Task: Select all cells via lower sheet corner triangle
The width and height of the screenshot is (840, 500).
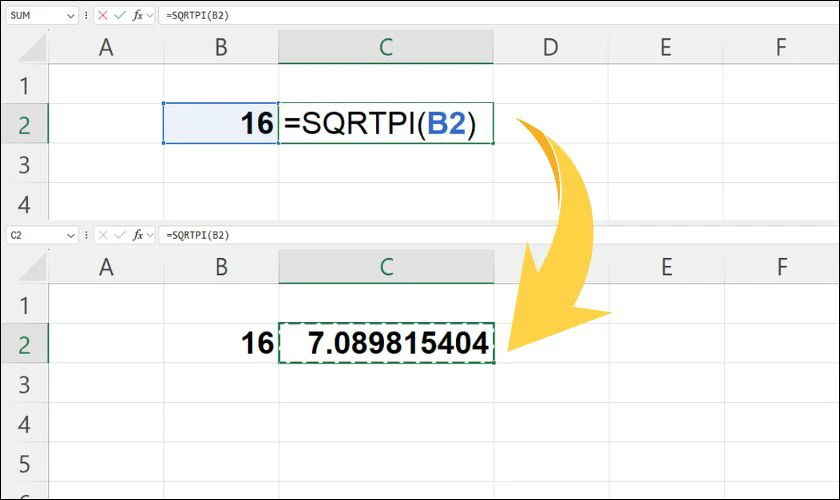Action: click(x=33, y=268)
